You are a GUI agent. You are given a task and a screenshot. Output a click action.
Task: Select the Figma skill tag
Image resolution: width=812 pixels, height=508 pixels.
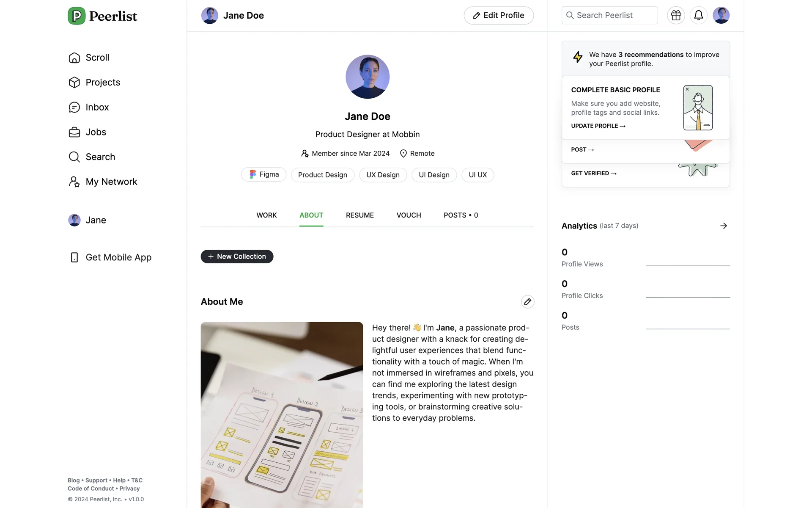click(263, 174)
